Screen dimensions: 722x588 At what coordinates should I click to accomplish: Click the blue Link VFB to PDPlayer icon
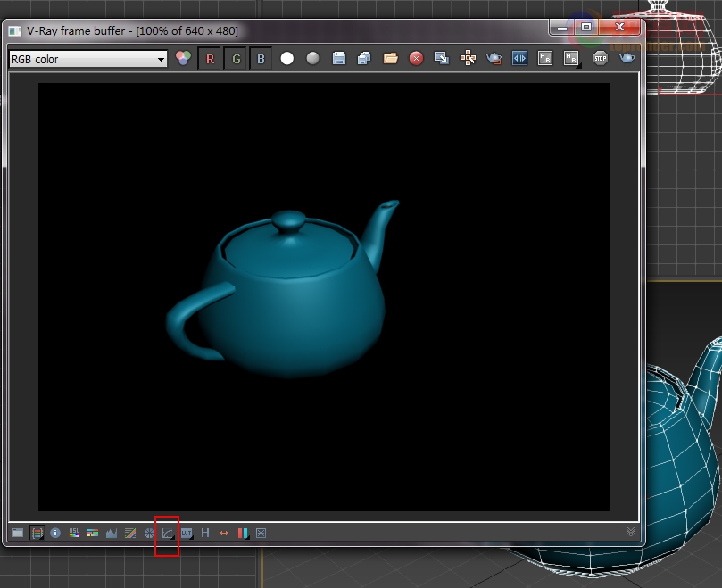point(519,59)
